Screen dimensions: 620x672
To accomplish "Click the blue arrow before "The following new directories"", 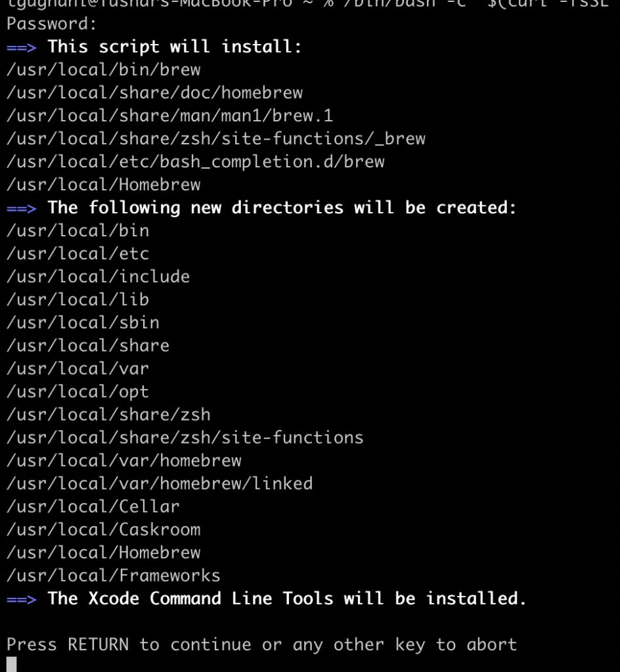I will 22,208.
